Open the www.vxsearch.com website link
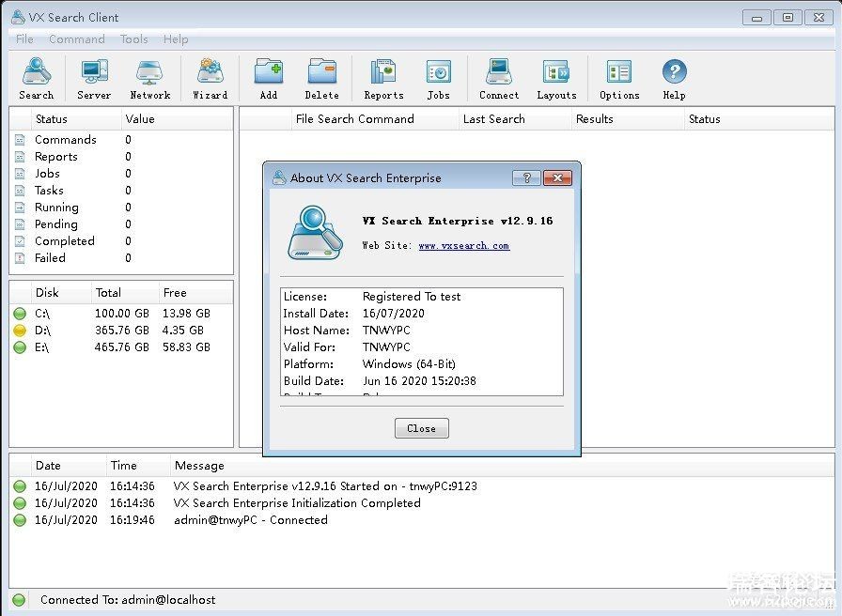 point(464,246)
